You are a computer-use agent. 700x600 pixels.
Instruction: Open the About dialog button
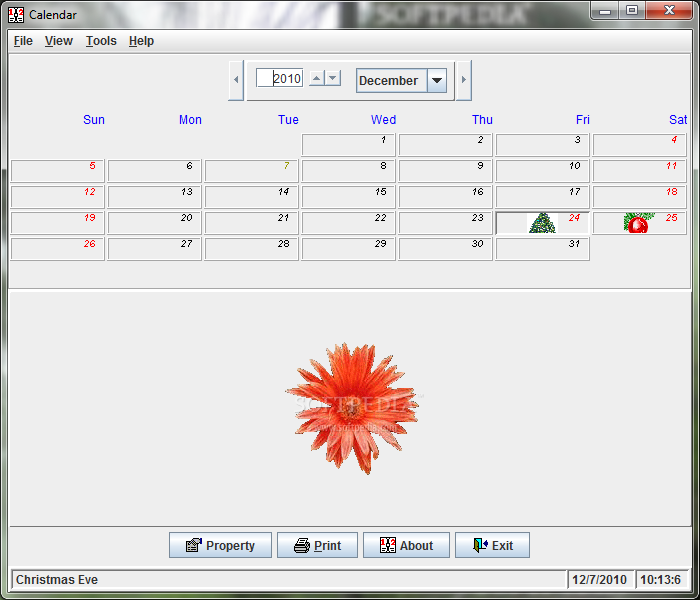coord(406,545)
